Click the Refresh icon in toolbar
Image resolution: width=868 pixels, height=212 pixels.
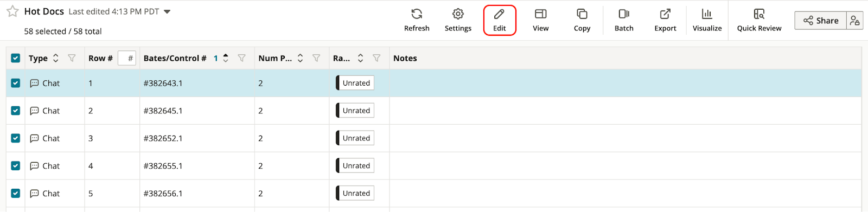[417, 14]
